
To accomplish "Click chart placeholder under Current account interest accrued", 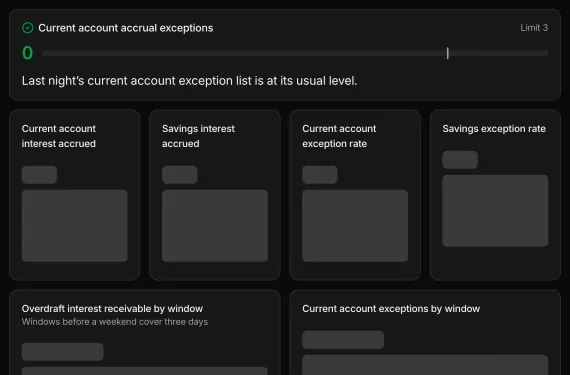I will (75, 226).
